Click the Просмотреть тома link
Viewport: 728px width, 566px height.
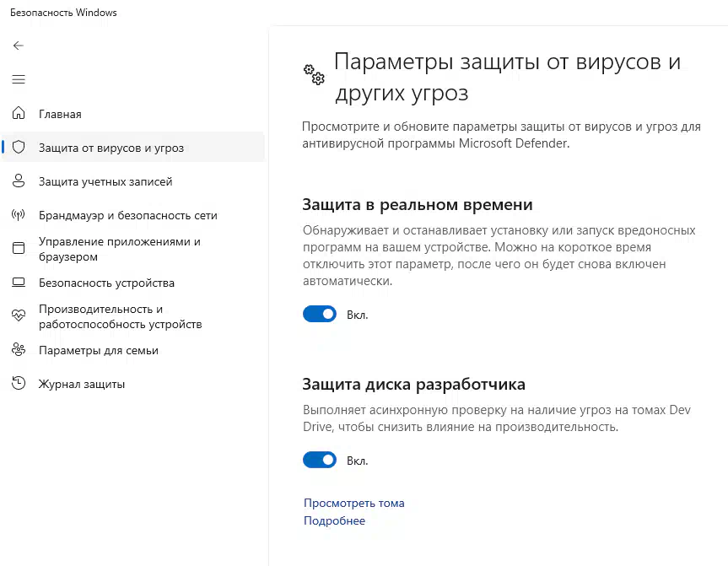click(x=353, y=503)
